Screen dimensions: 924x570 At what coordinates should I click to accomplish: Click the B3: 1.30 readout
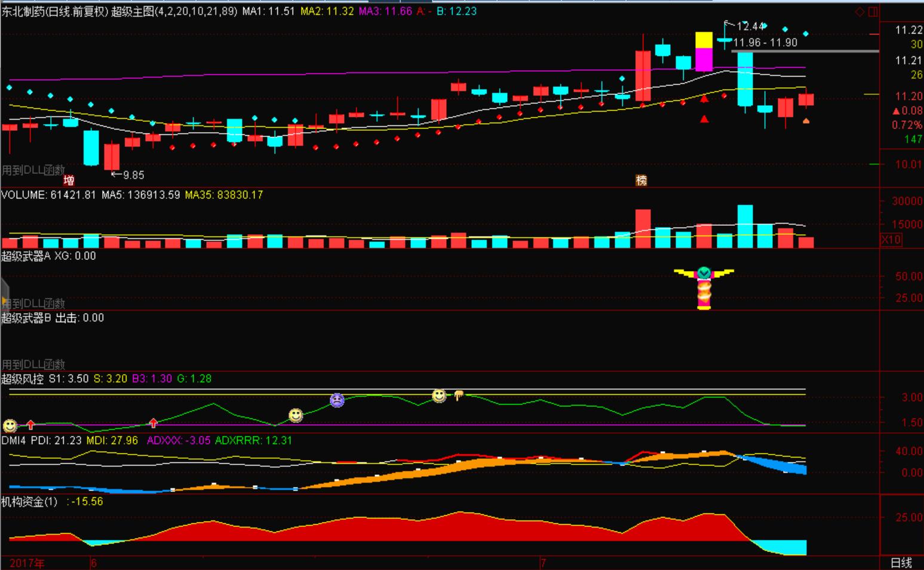(152, 379)
